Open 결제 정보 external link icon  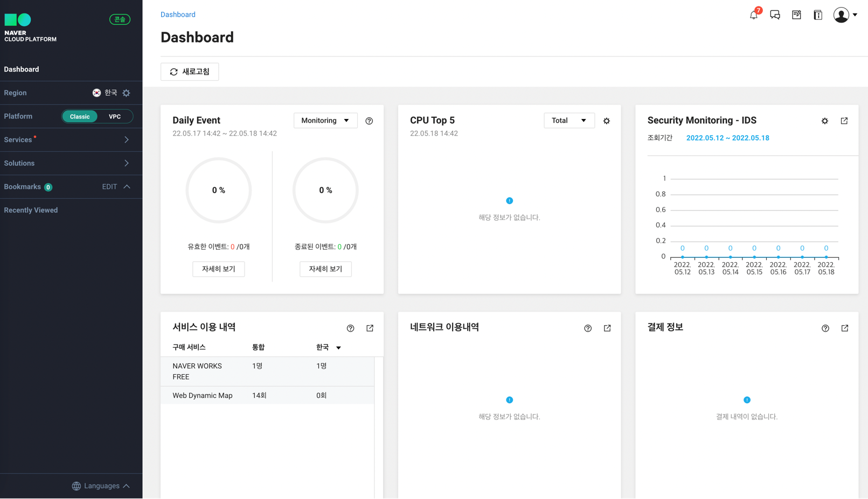tap(845, 328)
